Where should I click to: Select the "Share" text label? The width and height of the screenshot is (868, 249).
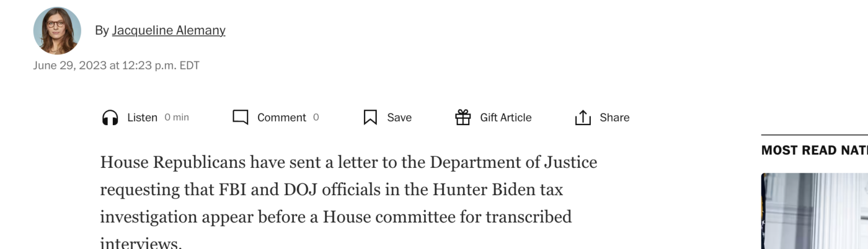click(615, 118)
